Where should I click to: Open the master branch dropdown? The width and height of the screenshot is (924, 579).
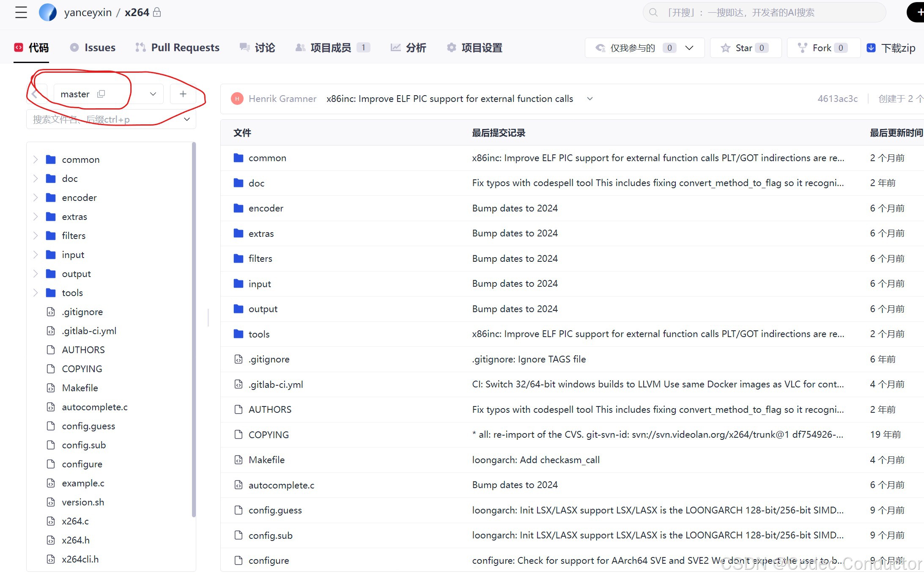pos(153,94)
